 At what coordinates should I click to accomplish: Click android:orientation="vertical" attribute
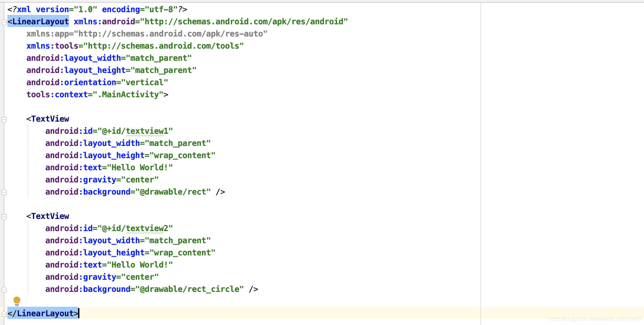tap(97, 82)
